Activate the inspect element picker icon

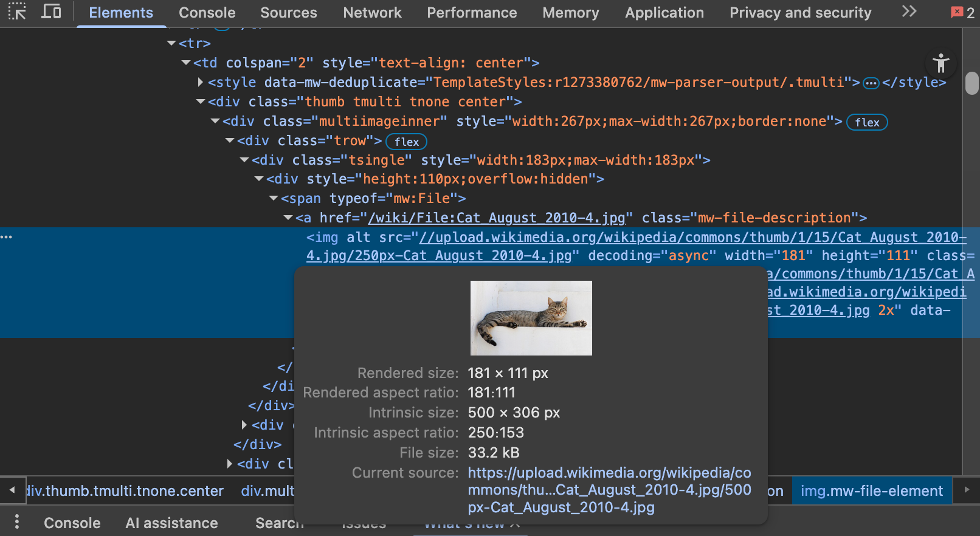click(x=16, y=12)
